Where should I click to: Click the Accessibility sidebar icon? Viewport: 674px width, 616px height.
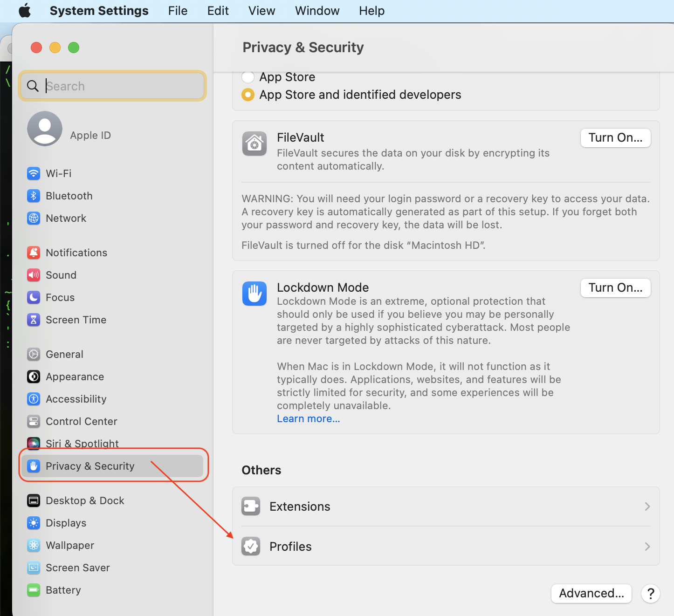(x=34, y=399)
